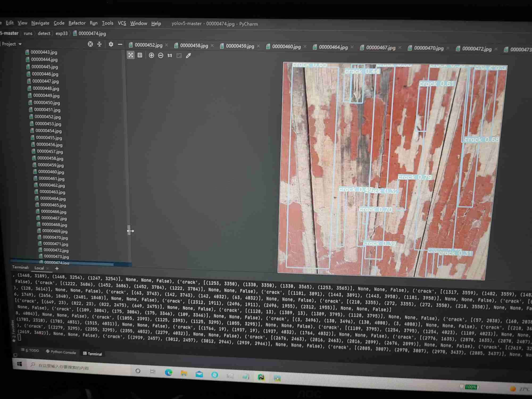Image resolution: width=532 pixels, height=399 pixels.
Task: Open the Refactor menu
Action: (77, 23)
